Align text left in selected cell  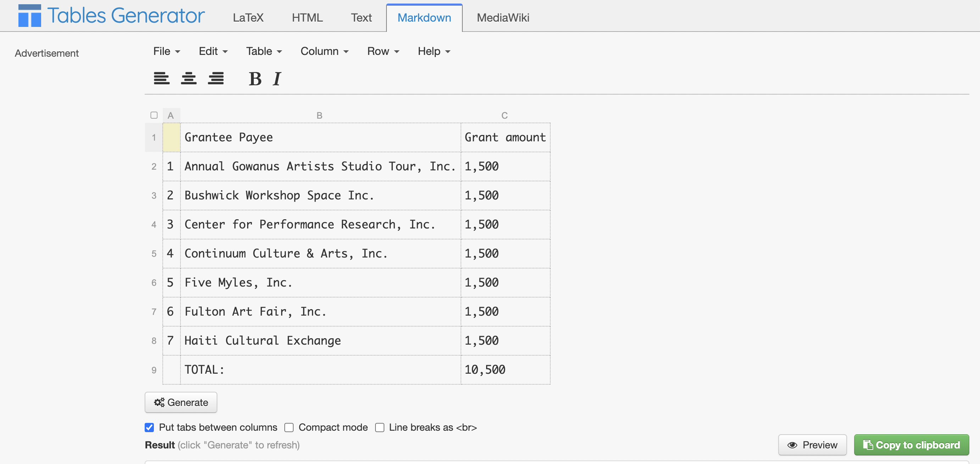(x=162, y=78)
